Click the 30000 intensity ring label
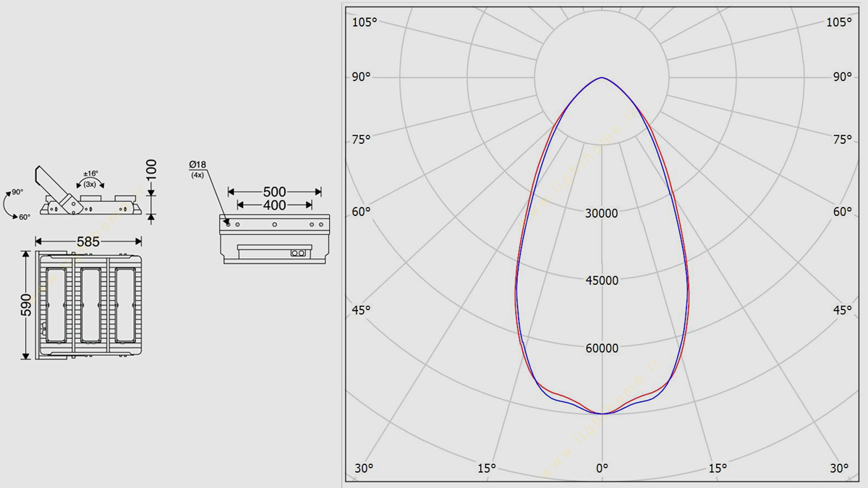868x488 pixels. coord(602,213)
